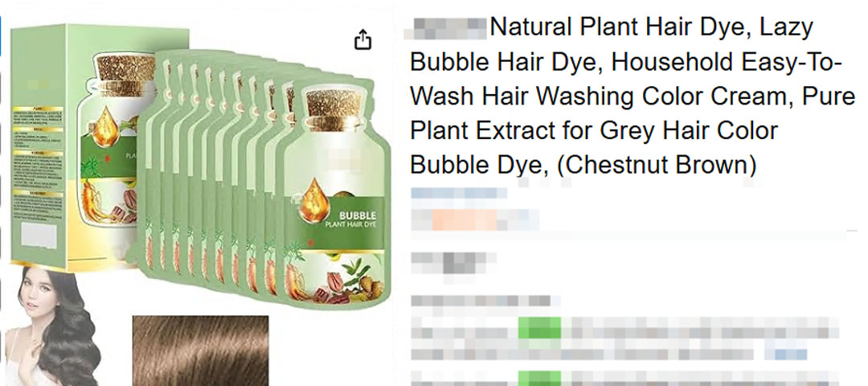Open the blurred blue store link
The image size is (868, 386).
(x=458, y=193)
